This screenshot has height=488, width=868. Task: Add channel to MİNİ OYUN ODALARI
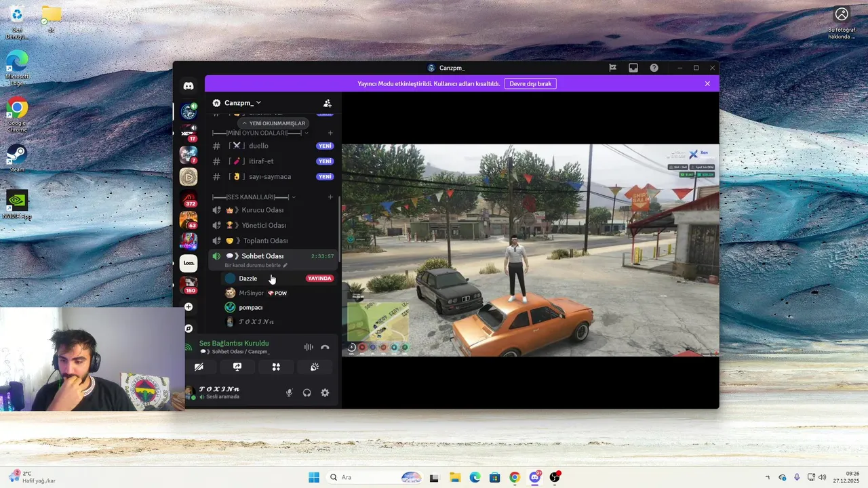tap(330, 133)
